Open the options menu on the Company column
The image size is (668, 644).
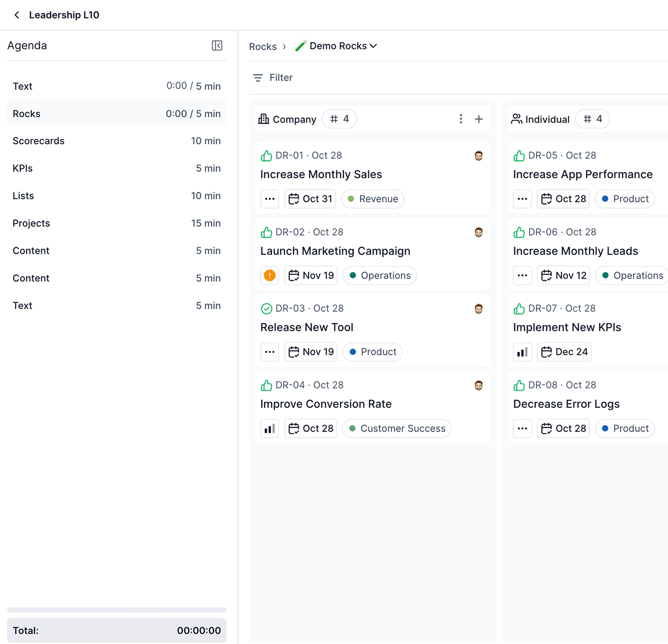click(461, 119)
